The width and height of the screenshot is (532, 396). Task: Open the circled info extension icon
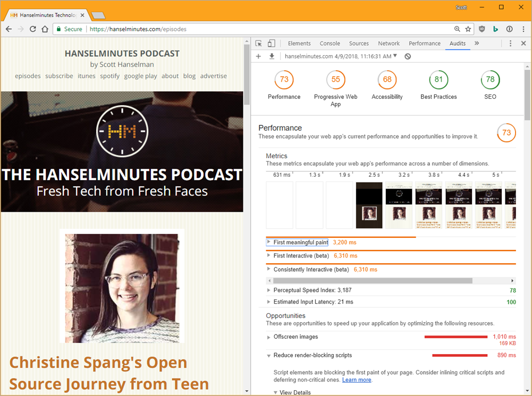[x=509, y=29]
